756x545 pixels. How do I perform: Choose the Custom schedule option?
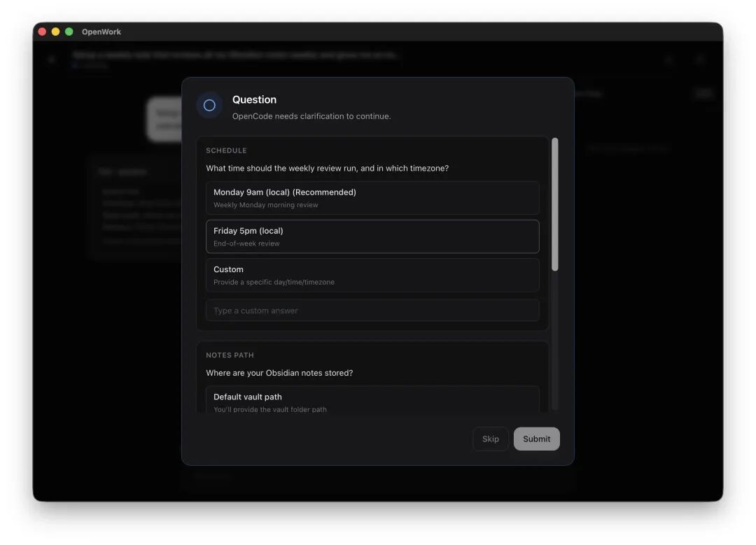[372, 274]
